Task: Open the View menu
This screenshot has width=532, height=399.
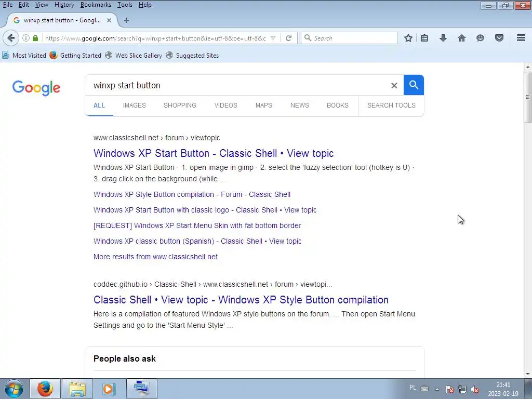Action: (42, 5)
